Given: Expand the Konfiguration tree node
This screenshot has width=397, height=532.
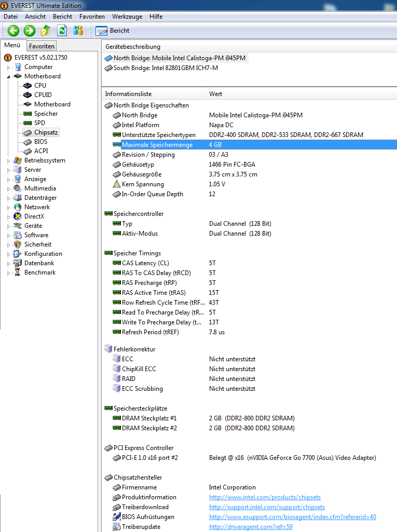Looking at the screenshot, I should pyautogui.click(x=8, y=254).
